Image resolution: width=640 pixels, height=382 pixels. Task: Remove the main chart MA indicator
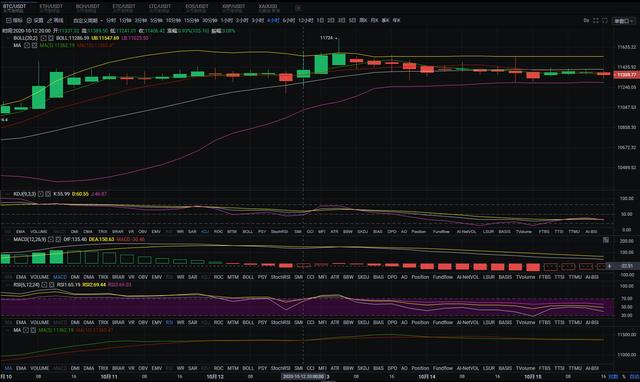(34, 45)
